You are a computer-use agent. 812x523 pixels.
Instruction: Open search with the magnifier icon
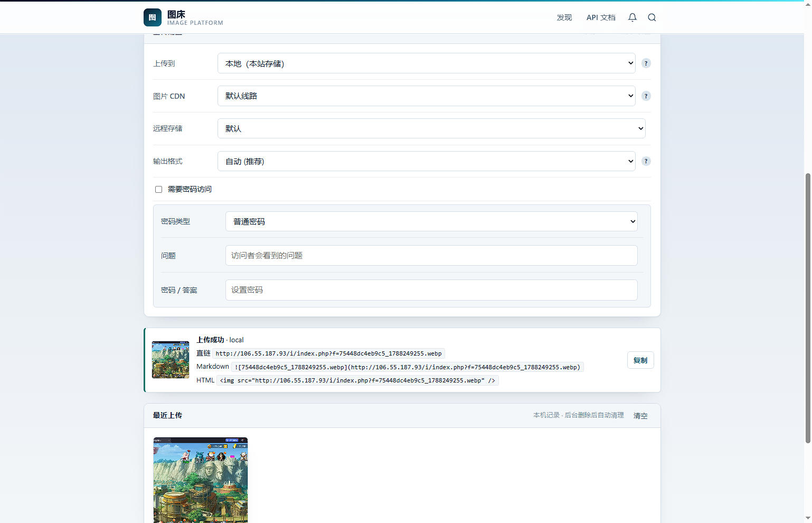(652, 17)
